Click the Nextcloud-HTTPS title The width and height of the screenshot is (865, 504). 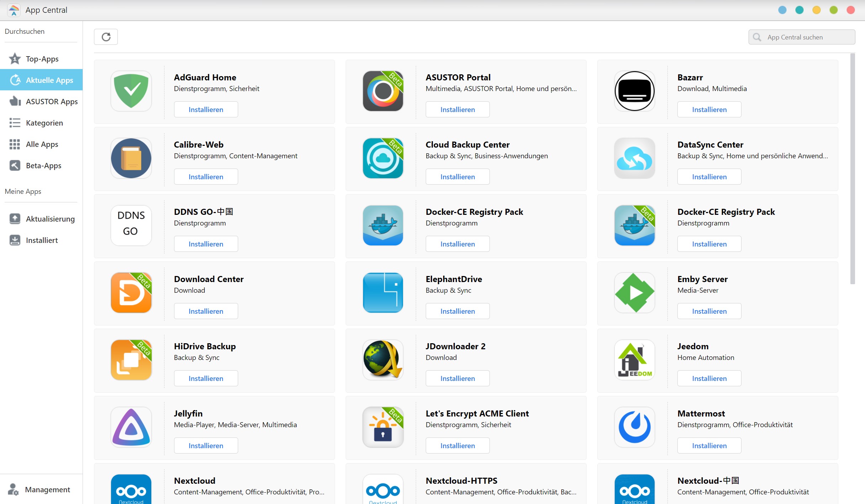(x=461, y=481)
